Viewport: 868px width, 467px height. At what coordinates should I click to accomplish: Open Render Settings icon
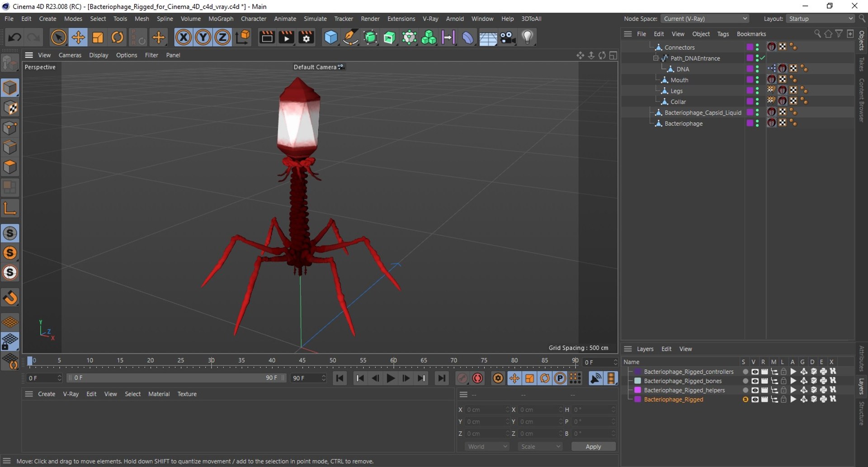pos(307,38)
